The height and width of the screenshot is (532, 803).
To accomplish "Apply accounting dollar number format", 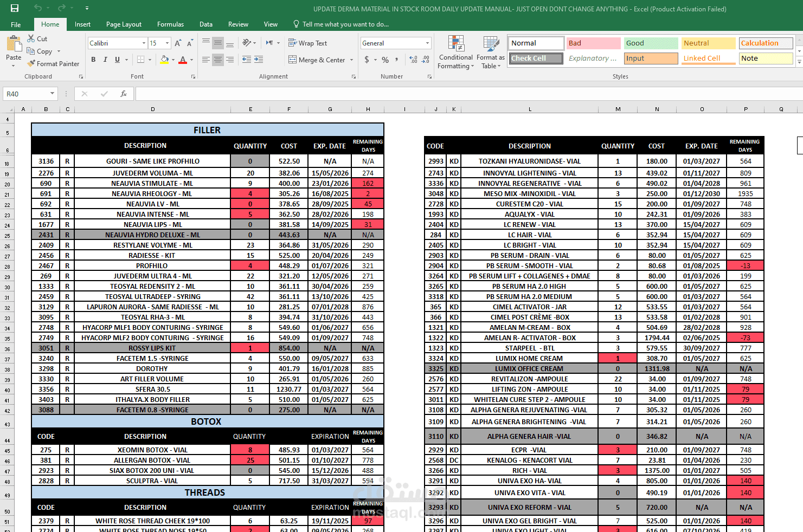I will point(367,60).
